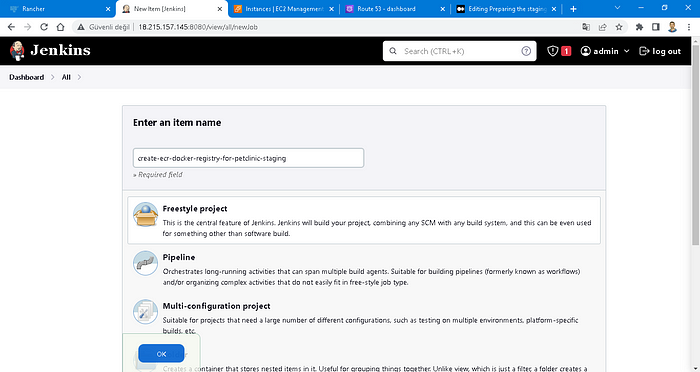Click the share page icon

coord(603,27)
